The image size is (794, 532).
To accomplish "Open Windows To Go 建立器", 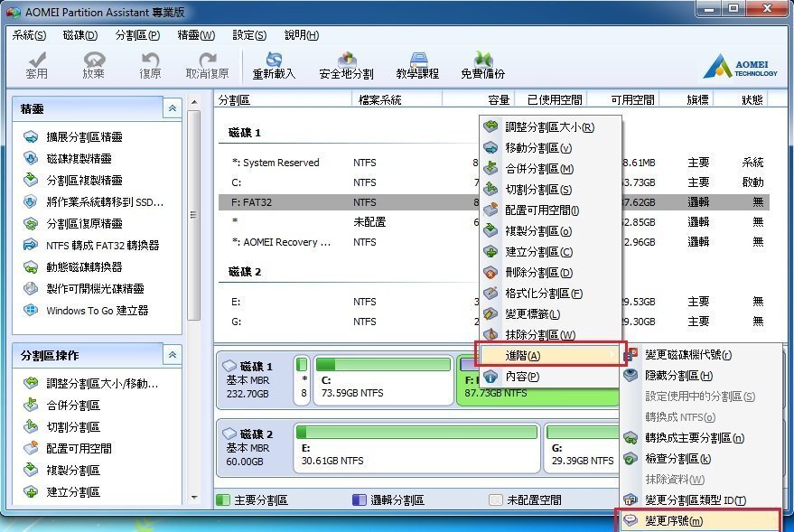I will [x=86, y=311].
